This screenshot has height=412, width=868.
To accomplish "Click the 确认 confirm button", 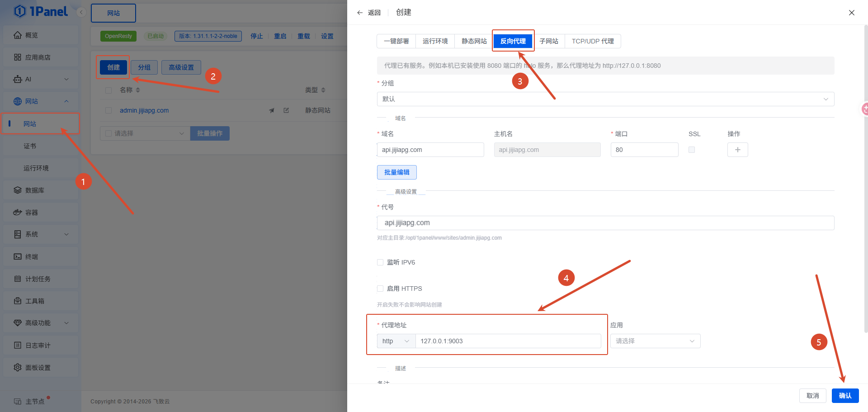I will coord(845,396).
